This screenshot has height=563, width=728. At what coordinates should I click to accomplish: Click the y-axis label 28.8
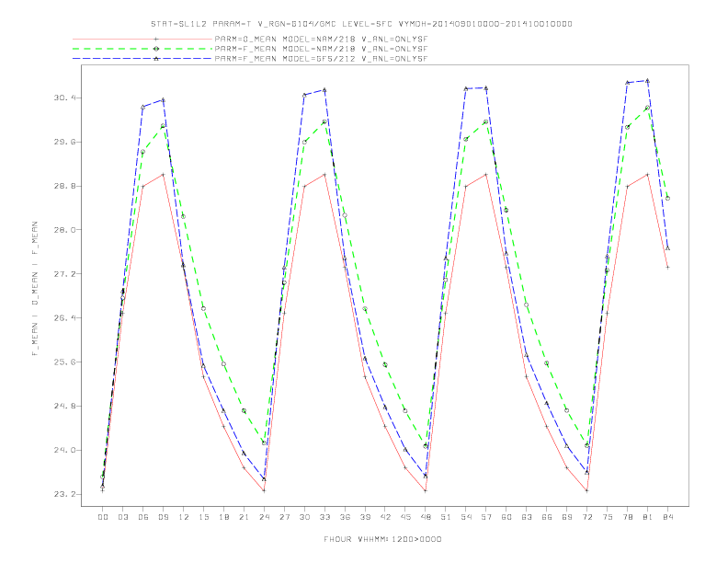click(x=63, y=186)
